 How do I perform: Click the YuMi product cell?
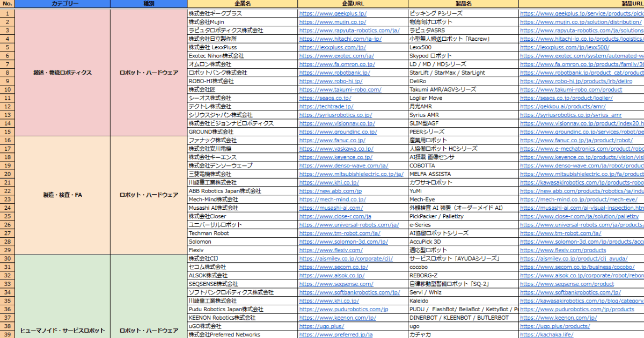click(x=463, y=191)
